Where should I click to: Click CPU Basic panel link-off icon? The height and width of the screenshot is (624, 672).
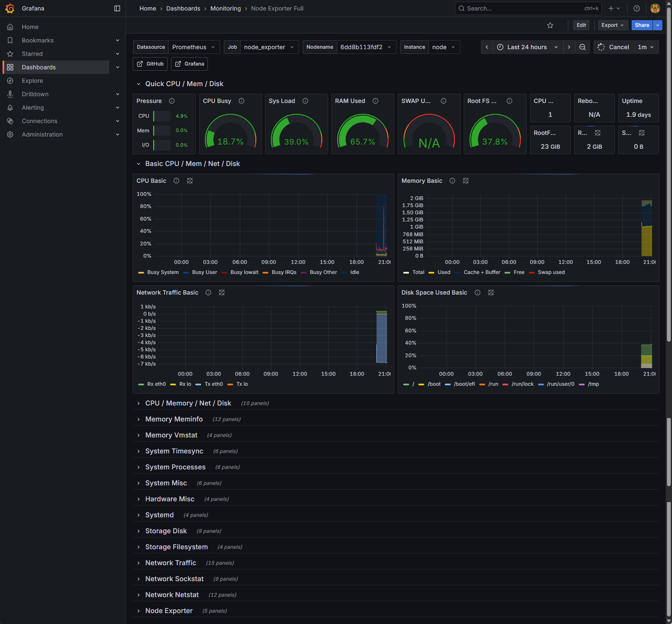tap(190, 181)
